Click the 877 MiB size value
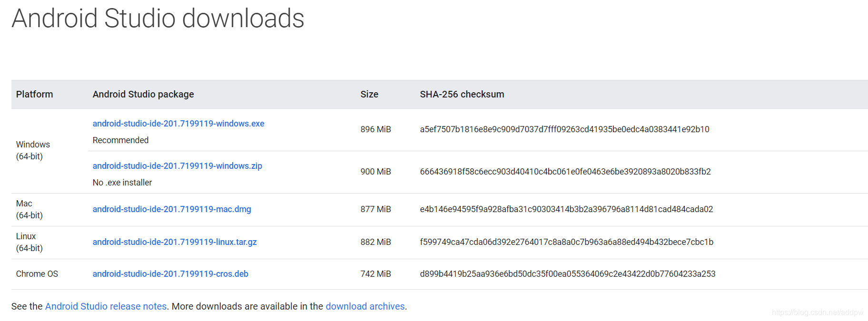 376,209
